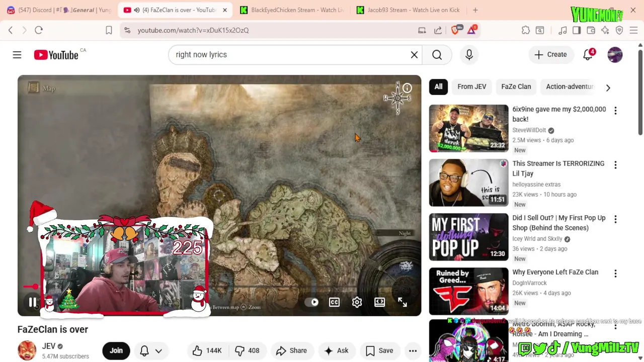
Task: Open Streamer TERRORIZING Lil Tjay thumbnail
Action: pyautogui.click(x=468, y=183)
